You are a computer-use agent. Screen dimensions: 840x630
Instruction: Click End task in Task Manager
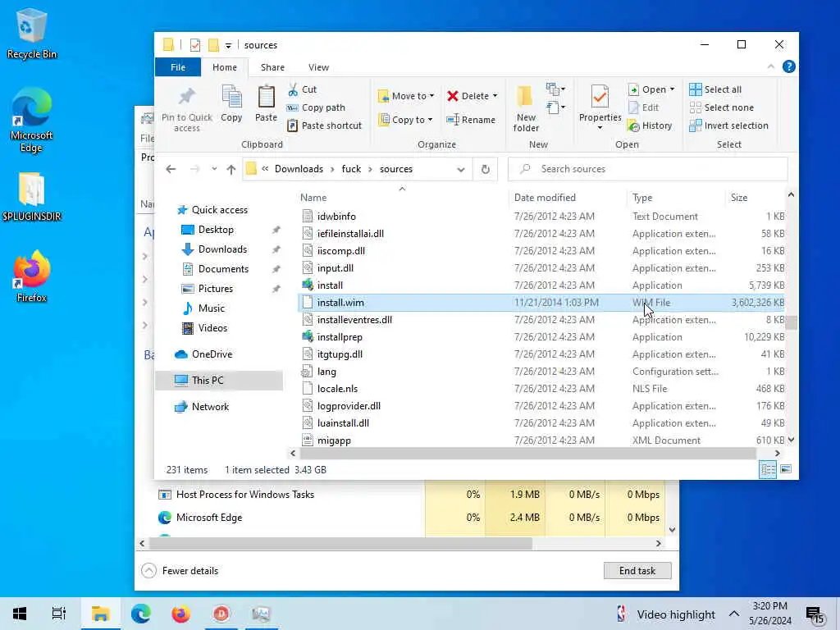pyautogui.click(x=637, y=571)
